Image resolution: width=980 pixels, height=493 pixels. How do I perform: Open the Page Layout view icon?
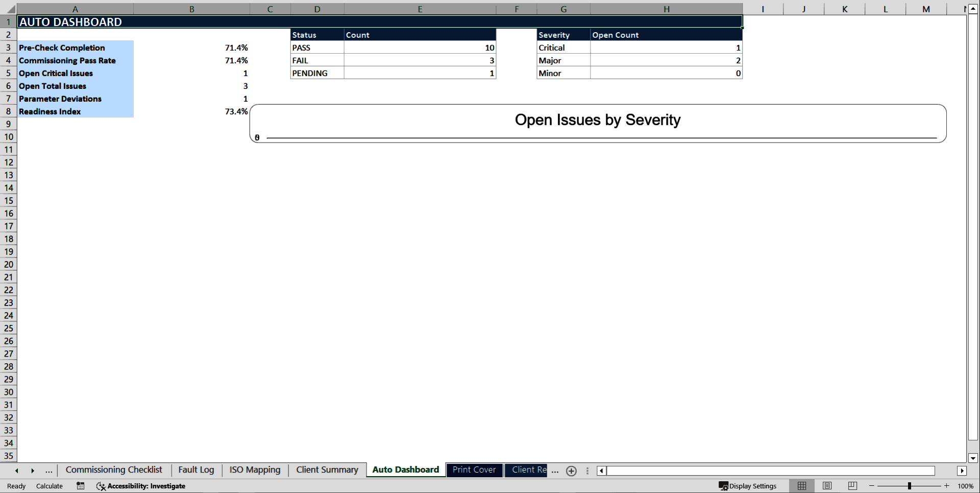click(x=826, y=486)
